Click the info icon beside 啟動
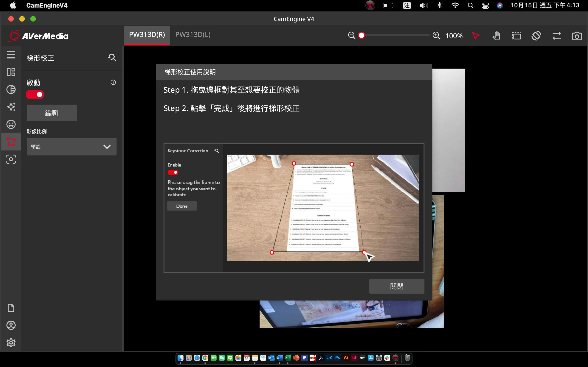 113,83
